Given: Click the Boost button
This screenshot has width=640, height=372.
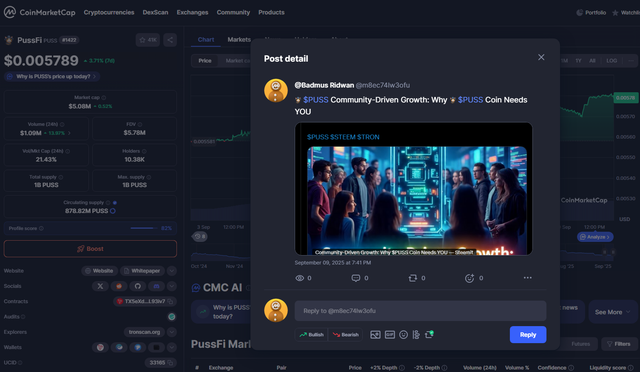Looking at the screenshot, I should coord(90,249).
